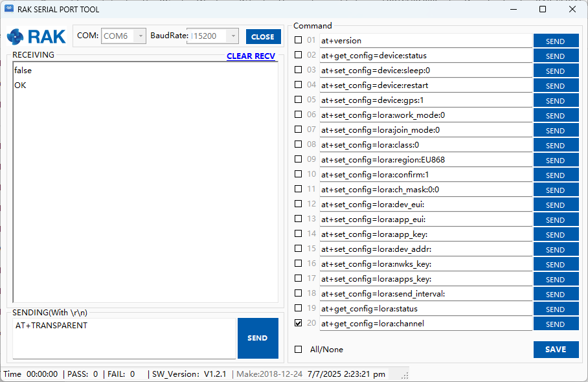
Task: Uncheck command 20 lora:channel checkbox
Action: click(298, 323)
